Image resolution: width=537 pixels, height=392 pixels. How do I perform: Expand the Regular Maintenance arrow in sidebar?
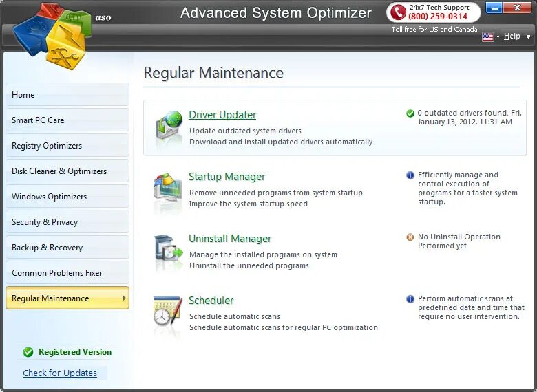(x=124, y=298)
